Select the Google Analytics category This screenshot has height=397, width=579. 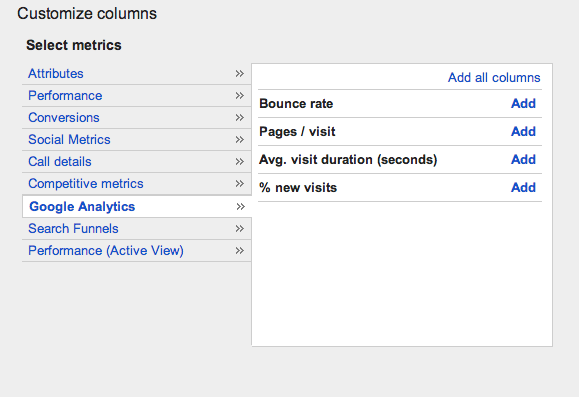click(82, 206)
